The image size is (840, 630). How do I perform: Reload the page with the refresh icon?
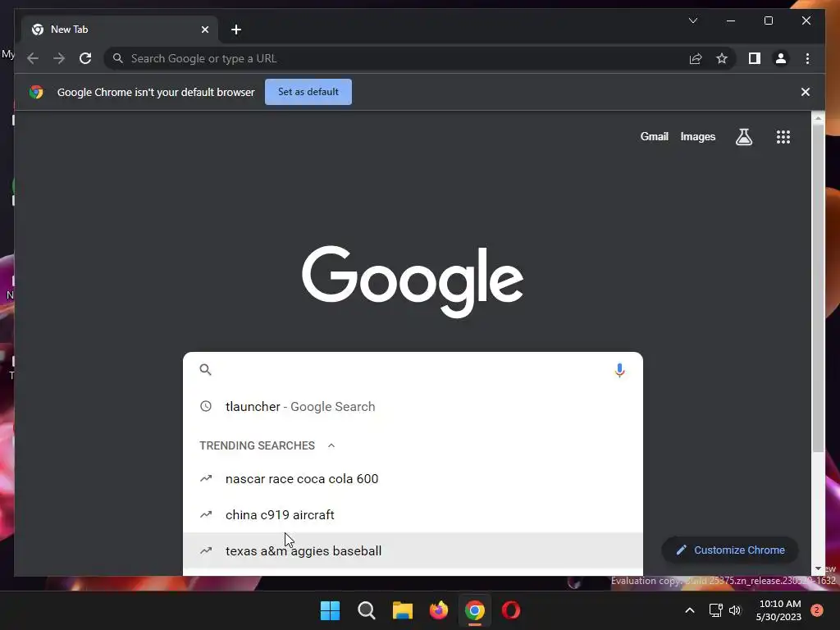(x=85, y=58)
